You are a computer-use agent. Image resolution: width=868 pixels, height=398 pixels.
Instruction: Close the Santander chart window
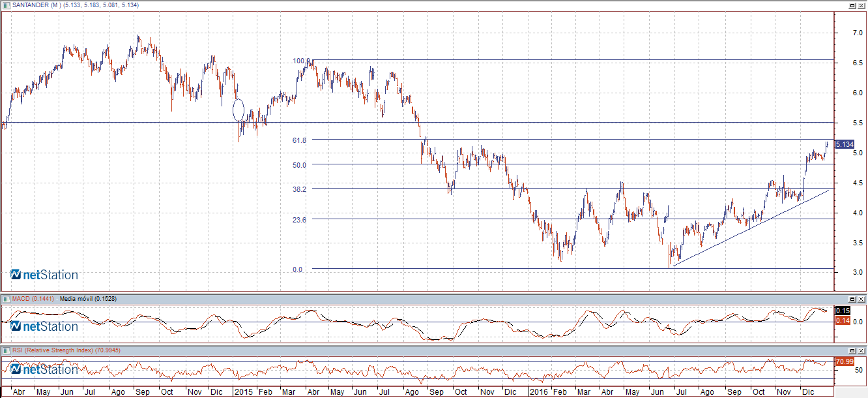pos(861,5)
